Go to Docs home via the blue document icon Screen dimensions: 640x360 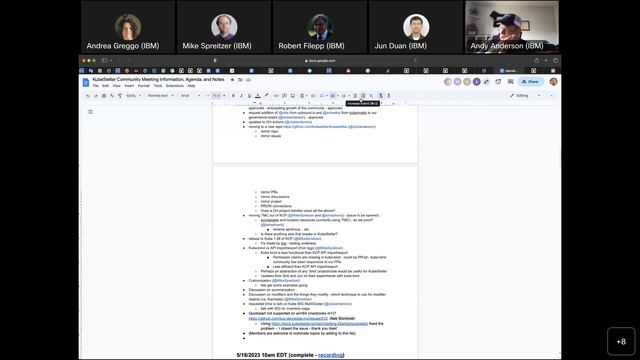coord(86,82)
